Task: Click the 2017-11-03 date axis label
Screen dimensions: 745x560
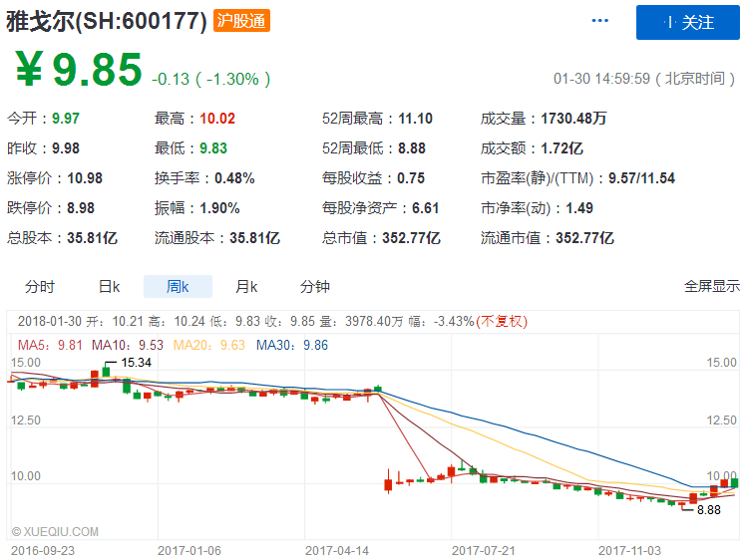Action: (x=629, y=550)
